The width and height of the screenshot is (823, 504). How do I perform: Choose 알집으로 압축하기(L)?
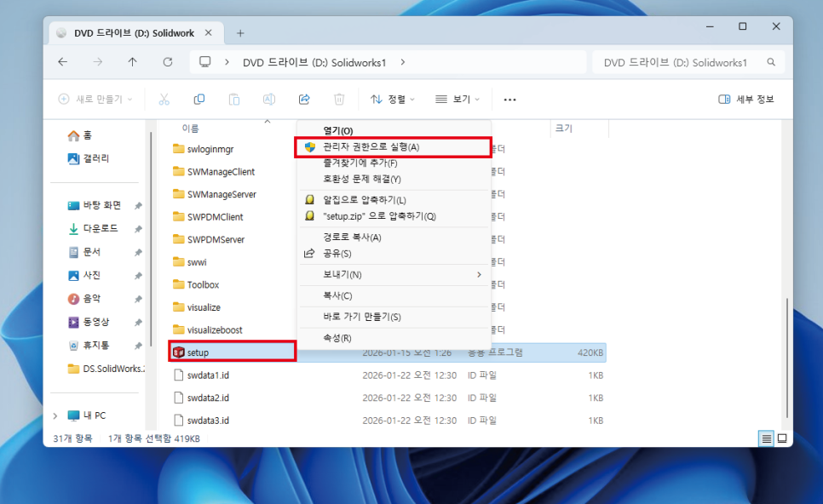point(394,200)
